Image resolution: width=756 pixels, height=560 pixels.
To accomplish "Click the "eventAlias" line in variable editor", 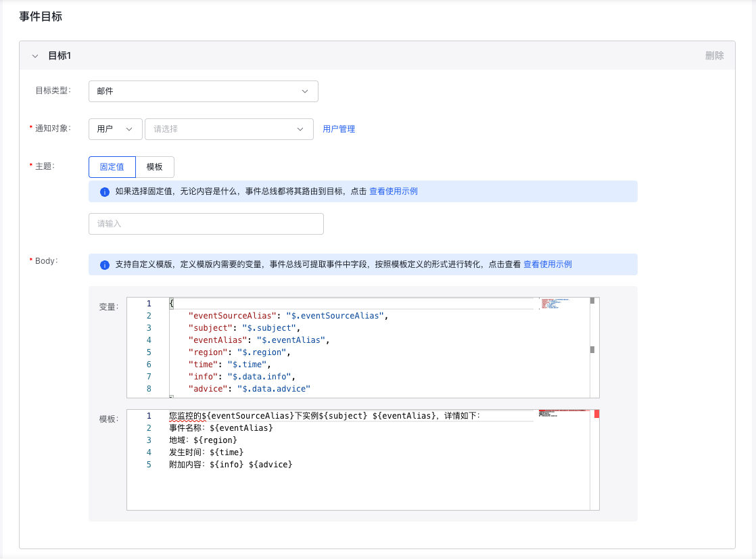I will tap(258, 340).
